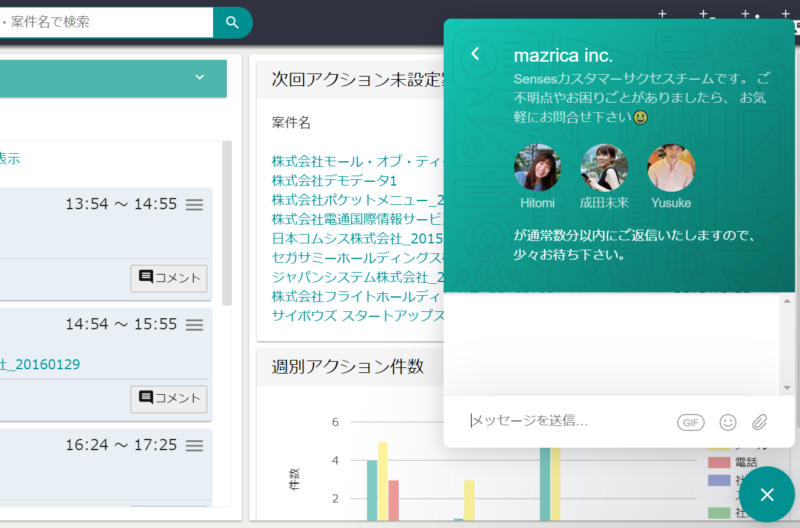The height and width of the screenshot is (528, 800).
Task: Click the mazrica inc. chat title
Action: coord(563,55)
